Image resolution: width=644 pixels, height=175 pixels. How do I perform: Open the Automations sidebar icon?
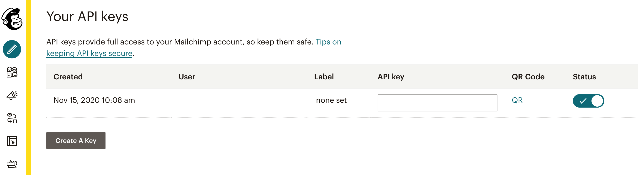[x=12, y=118]
